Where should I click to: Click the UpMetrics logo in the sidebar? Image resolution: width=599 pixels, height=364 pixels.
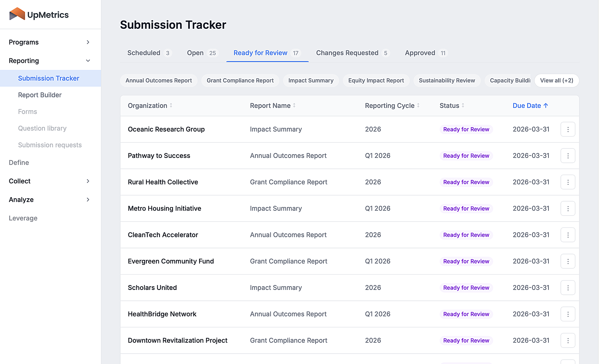(x=39, y=14)
